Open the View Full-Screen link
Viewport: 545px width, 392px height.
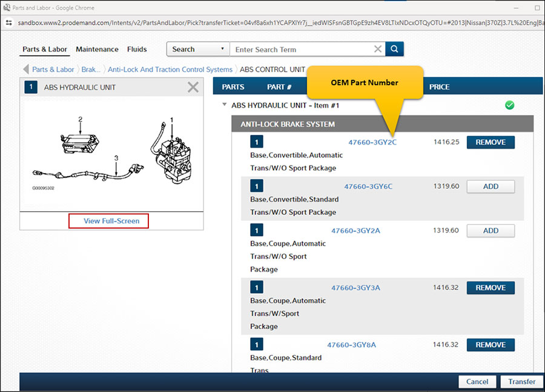click(x=111, y=221)
